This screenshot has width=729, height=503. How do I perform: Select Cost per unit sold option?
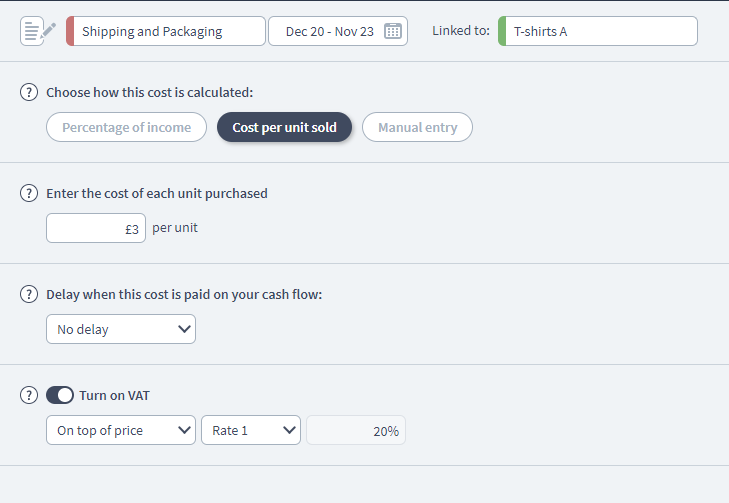(x=285, y=127)
